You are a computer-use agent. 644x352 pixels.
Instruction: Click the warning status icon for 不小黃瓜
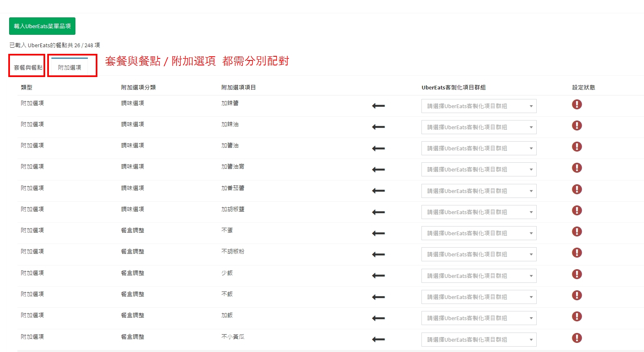point(576,338)
